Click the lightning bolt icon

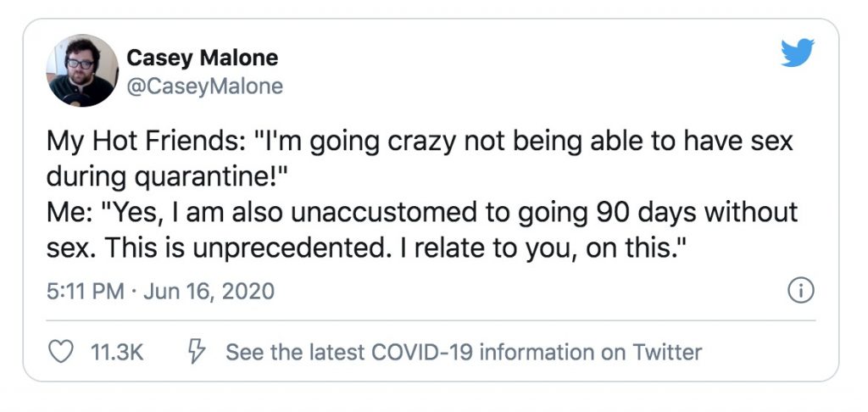coord(198,352)
